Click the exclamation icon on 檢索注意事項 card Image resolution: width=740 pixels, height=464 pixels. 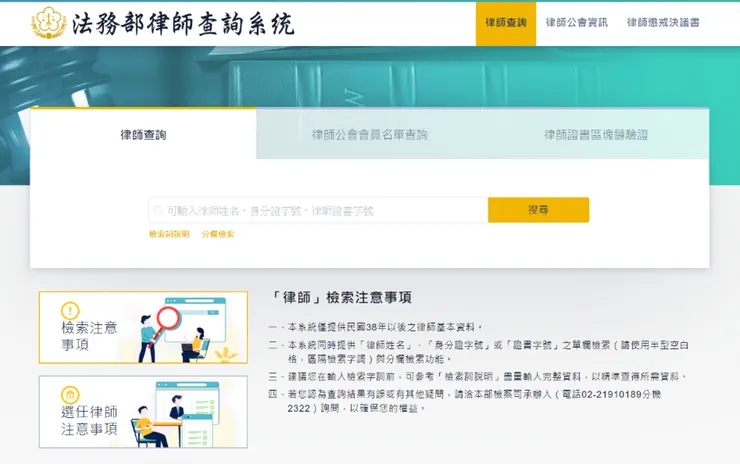click(x=70, y=311)
